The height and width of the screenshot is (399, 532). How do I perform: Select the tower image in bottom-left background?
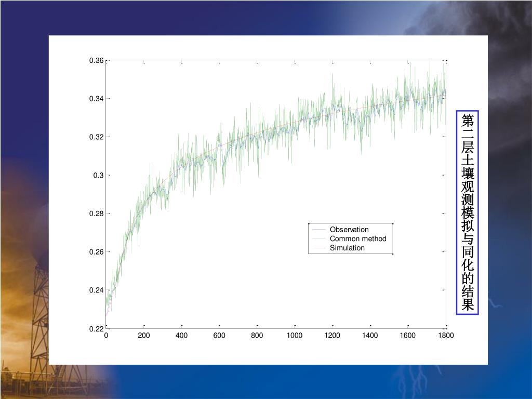(x=36, y=332)
